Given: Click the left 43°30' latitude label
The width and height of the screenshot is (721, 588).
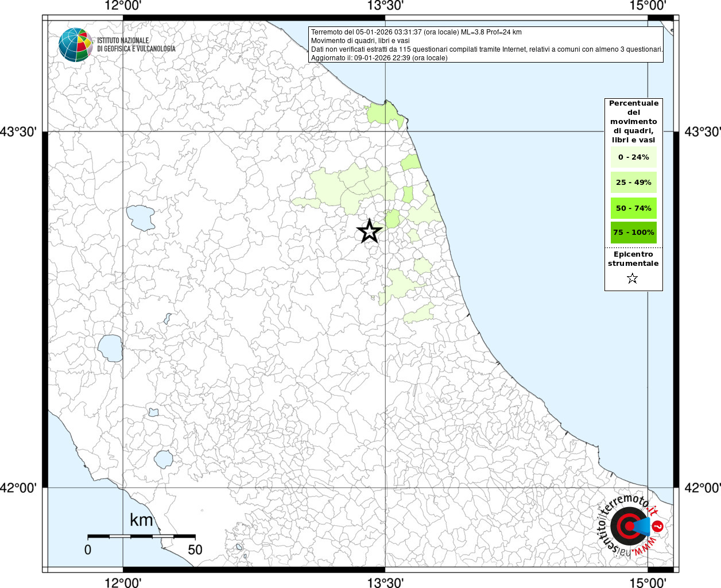Looking at the screenshot, I should pyautogui.click(x=18, y=131).
